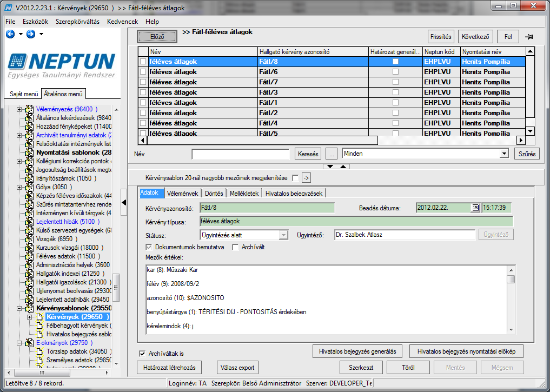The width and height of the screenshot is (550, 392).
Task: Click the Neptun icon in the title bar
Action: [8, 8]
